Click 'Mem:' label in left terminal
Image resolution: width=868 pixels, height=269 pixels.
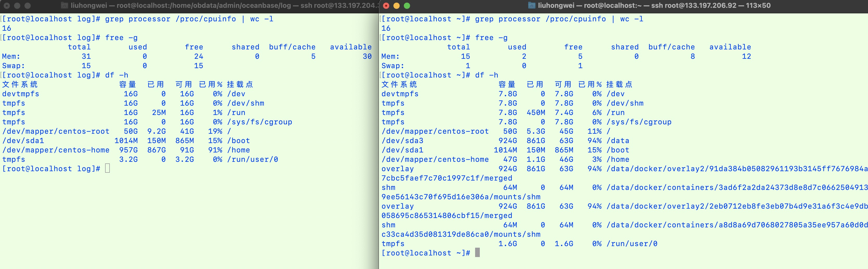point(11,56)
